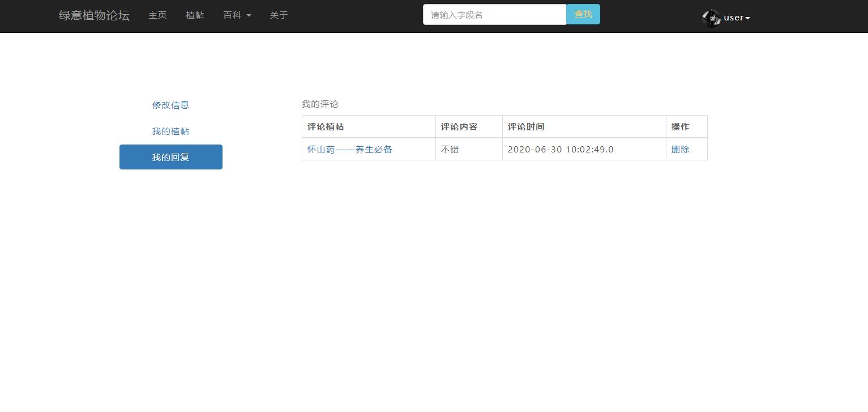Switch to the 主页 menu item
This screenshot has width=868, height=412.
coord(157,15)
